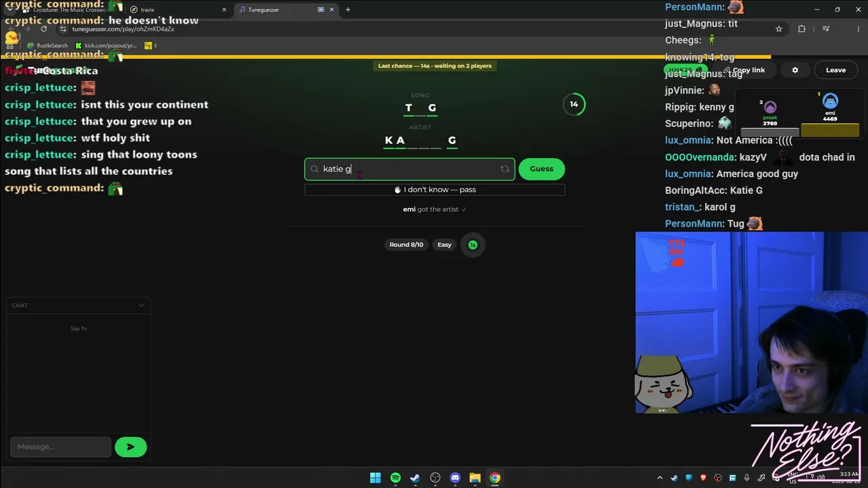Open Spotify from the taskbar

(395, 478)
